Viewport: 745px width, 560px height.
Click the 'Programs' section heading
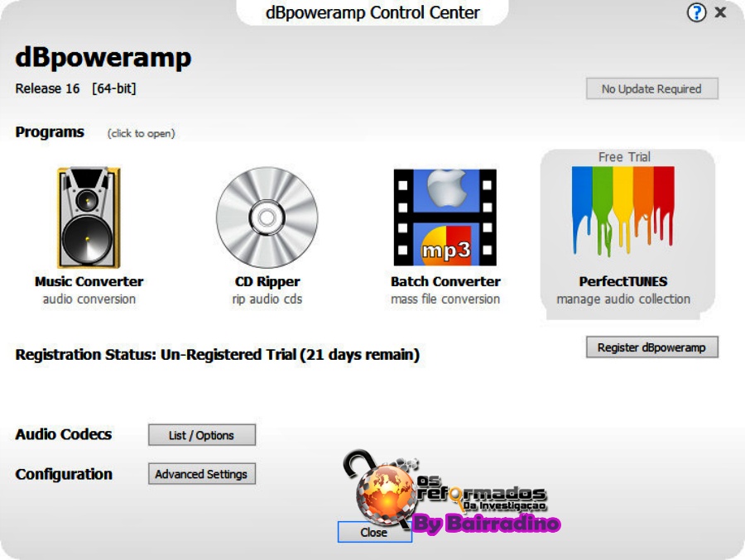50,132
